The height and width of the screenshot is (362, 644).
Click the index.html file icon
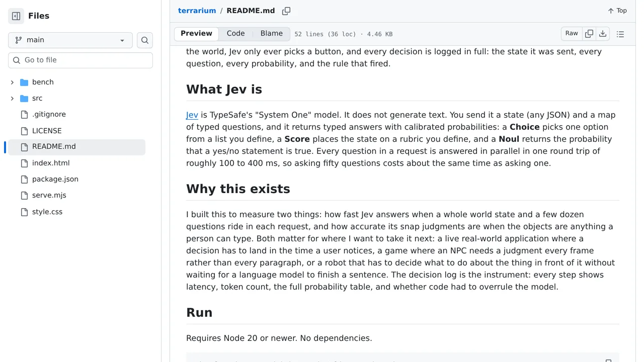coord(24,163)
